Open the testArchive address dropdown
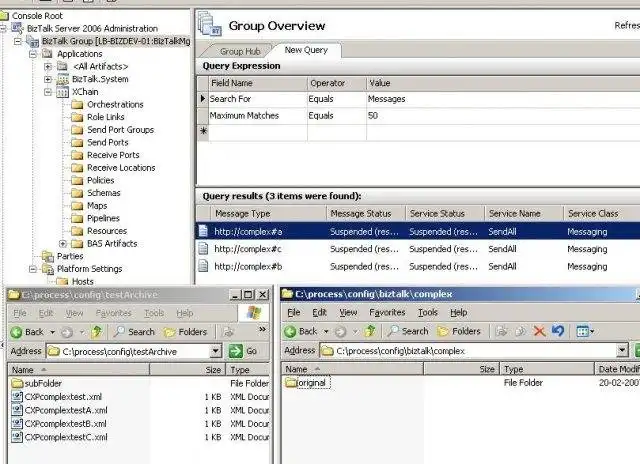 click(x=216, y=351)
